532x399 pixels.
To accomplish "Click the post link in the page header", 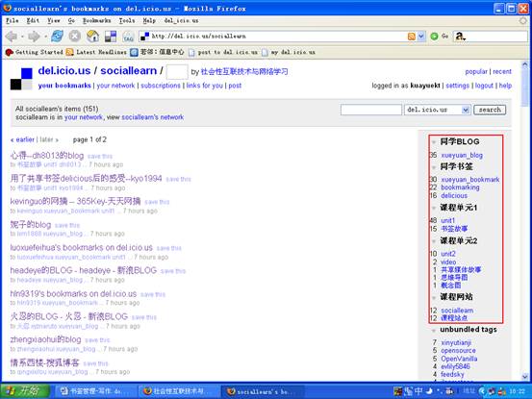I will click(235, 86).
